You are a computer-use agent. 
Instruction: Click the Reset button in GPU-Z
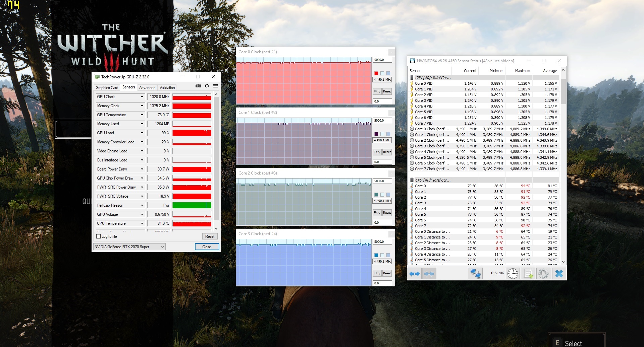(x=210, y=236)
